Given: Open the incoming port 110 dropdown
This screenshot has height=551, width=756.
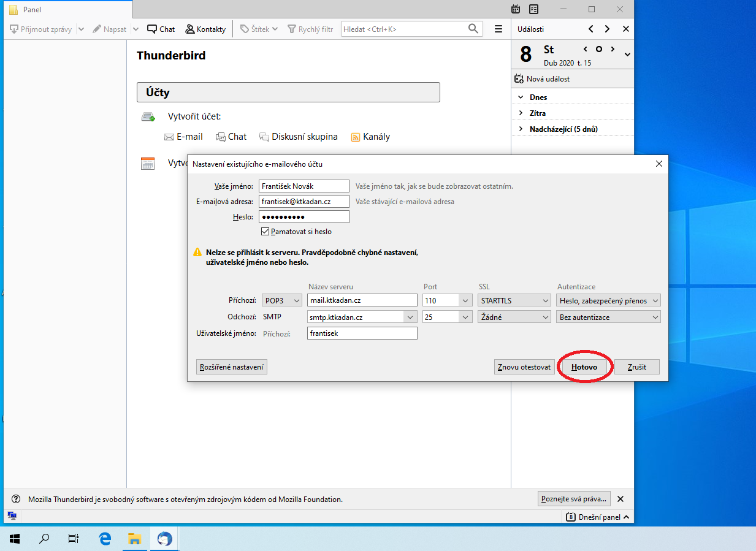Looking at the screenshot, I should [x=465, y=300].
